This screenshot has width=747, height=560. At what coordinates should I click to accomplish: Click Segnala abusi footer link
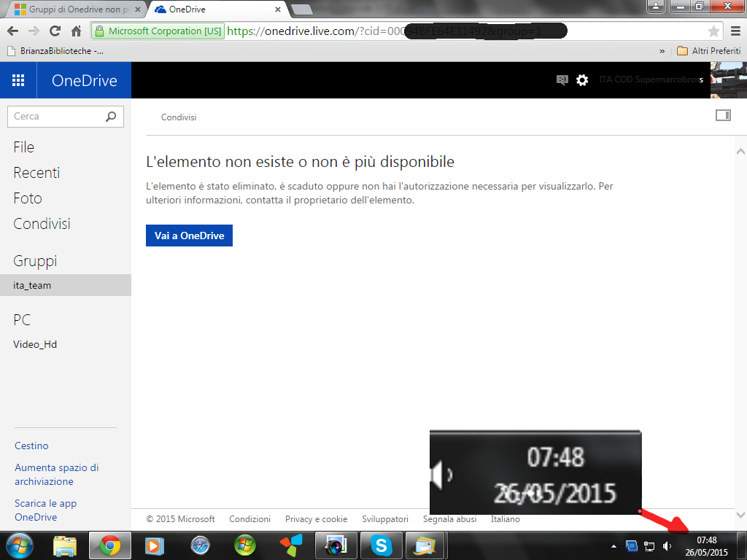tap(449, 519)
